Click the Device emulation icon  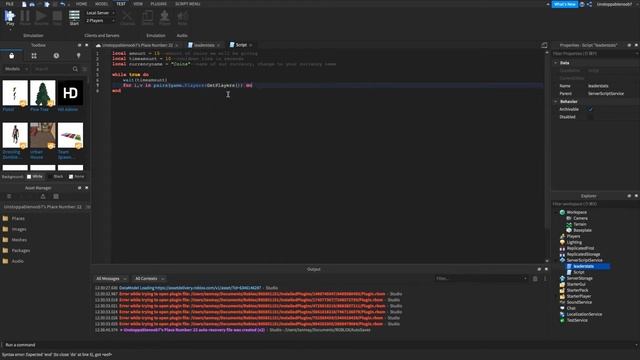pos(147,18)
